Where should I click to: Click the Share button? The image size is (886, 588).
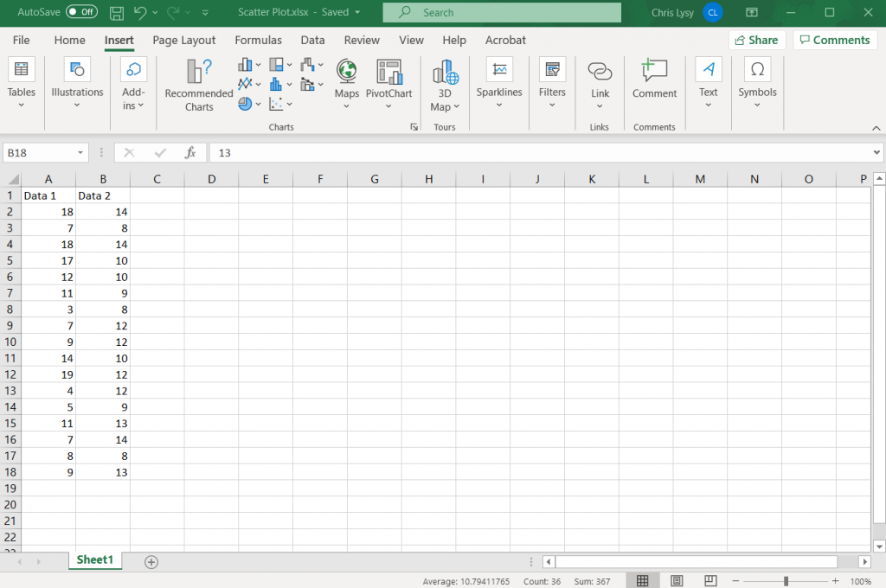(756, 40)
